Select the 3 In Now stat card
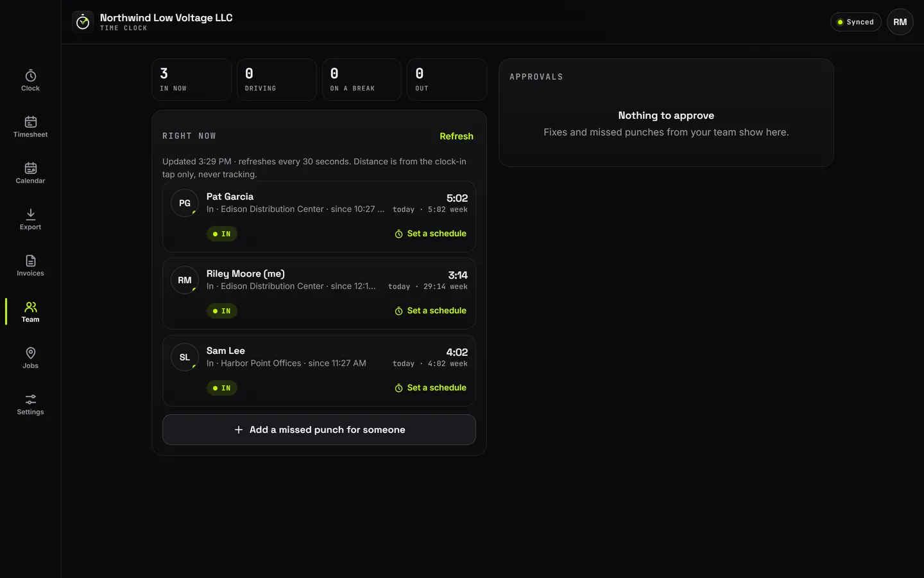Screen dimensions: 924x578 [x=191, y=80]
